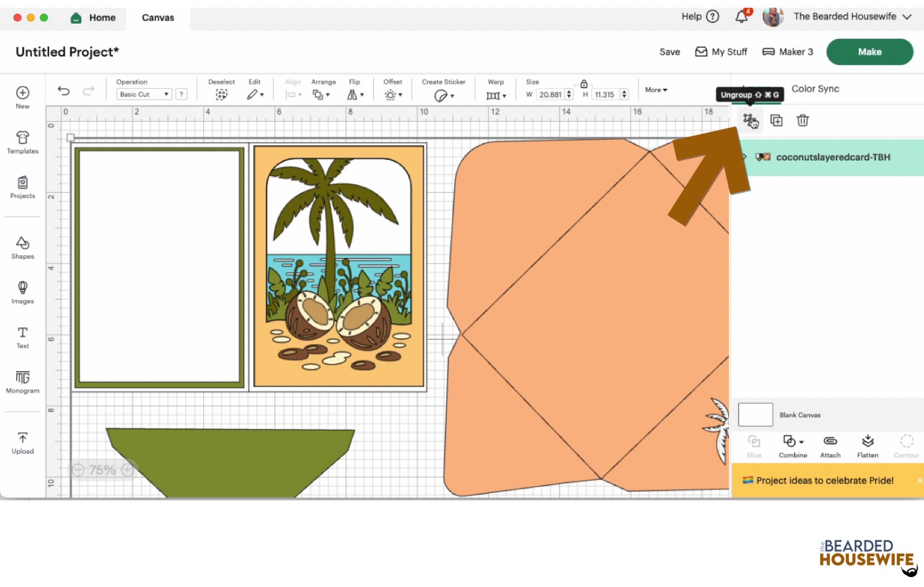Duplicate the selected layer
The width and height of the screenshot is (924, 587).
[x=776, y=120]
